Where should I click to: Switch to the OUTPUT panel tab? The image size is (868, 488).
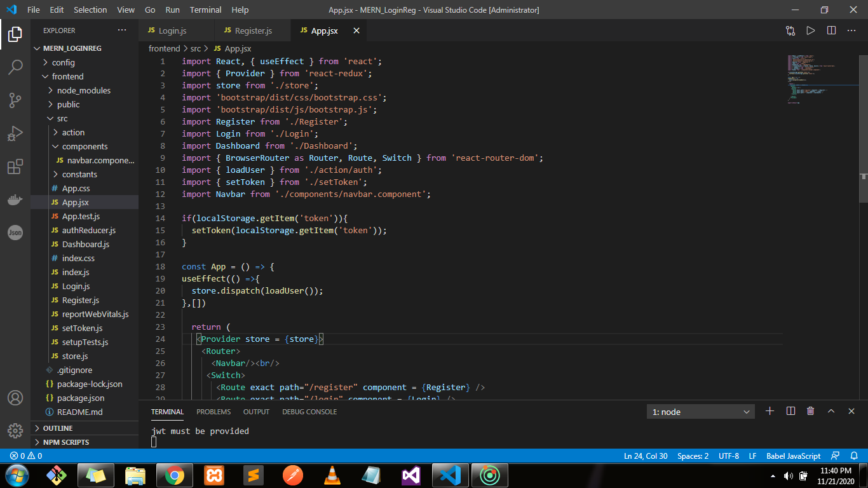tap(257, 412)
